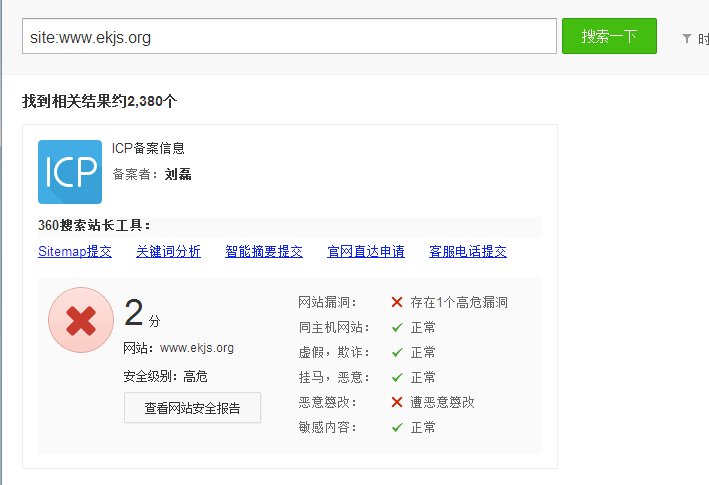Click the 网站漏洞 label
This screenshot has height=485, width=709.
(x=327, y=302)
